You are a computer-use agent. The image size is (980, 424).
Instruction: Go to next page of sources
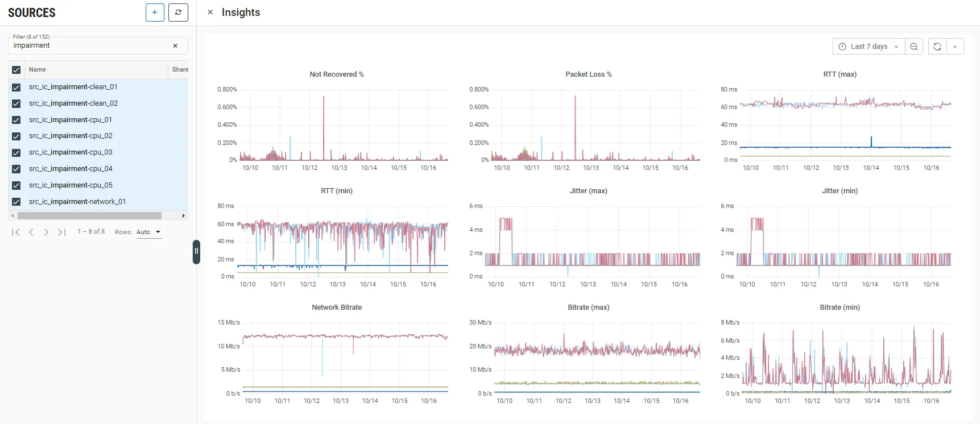[46, 232]
